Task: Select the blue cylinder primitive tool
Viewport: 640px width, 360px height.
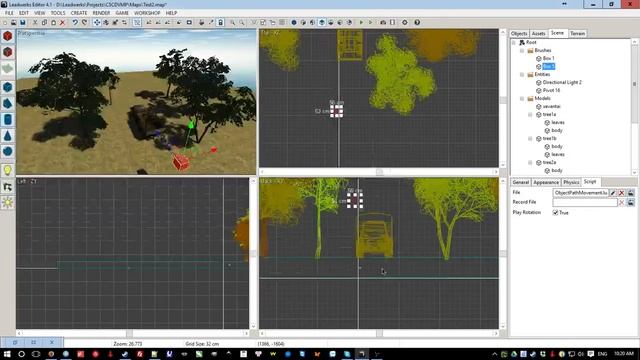Action: (7, 119)
